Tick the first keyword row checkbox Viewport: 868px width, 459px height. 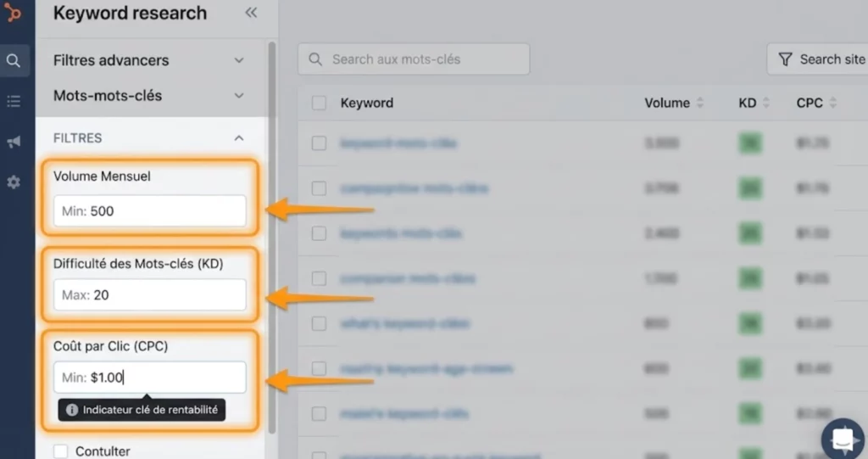[319, 143]
